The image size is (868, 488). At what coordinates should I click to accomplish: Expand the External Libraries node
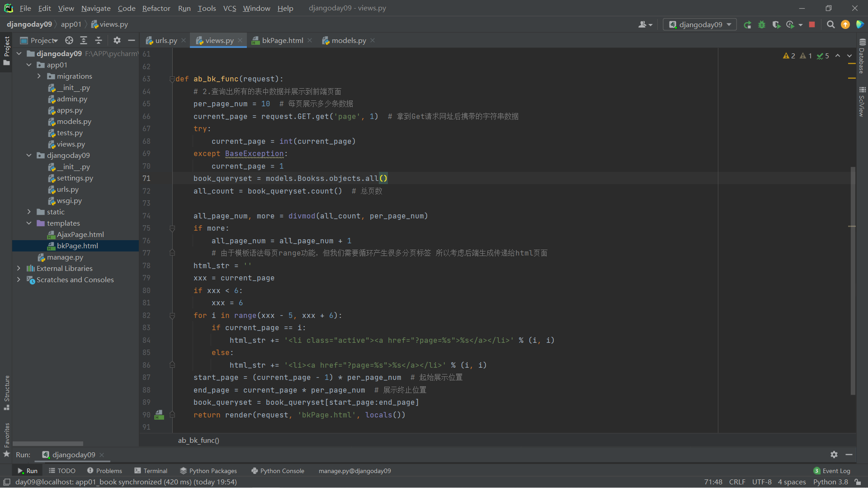19,268
